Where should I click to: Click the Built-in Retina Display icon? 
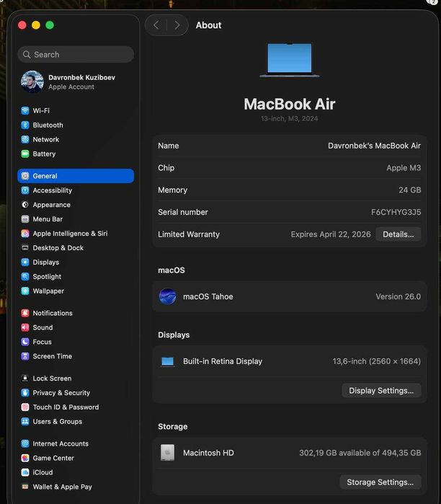[x=167, y=362]
